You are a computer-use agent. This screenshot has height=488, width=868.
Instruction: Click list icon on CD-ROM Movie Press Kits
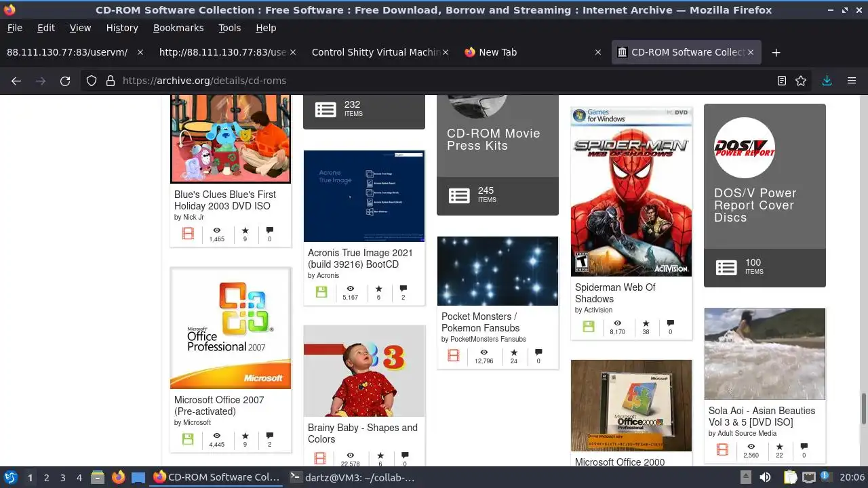[459, 196]
